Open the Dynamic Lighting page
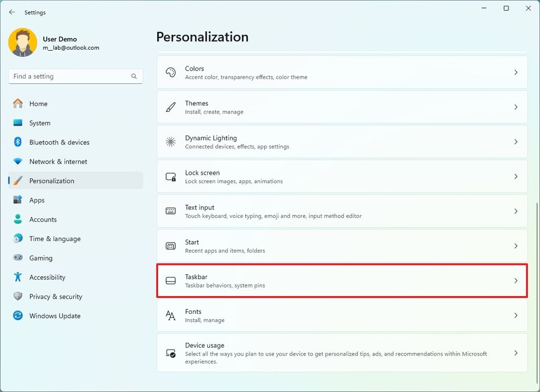The width and height of the screenshot is (540, 392). (x=342, y=142)
